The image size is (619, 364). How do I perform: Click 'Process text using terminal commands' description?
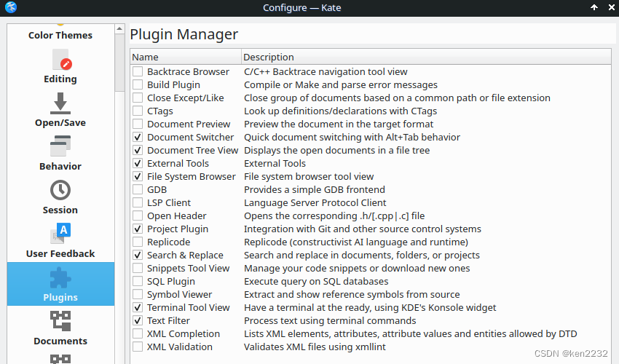point(330,320)
